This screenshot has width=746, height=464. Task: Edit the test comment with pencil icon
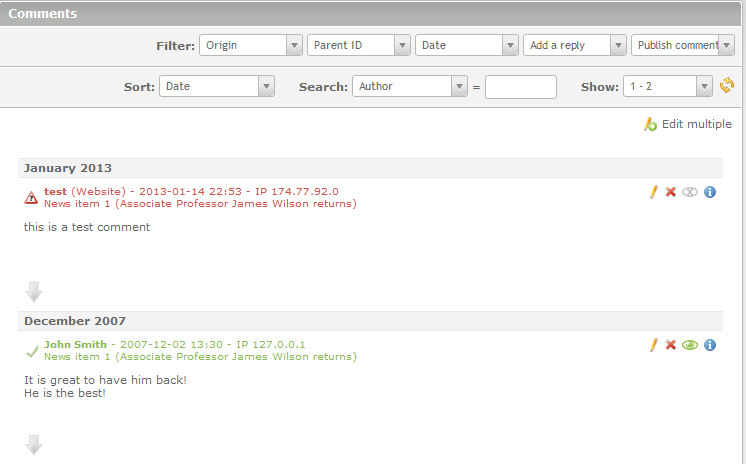click(654, 192)
